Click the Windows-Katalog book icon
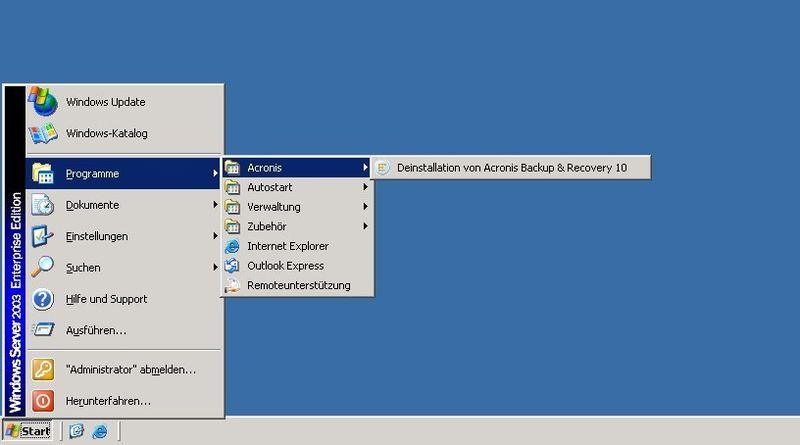This screenshot has height=445, width=800. coord(43,134)
